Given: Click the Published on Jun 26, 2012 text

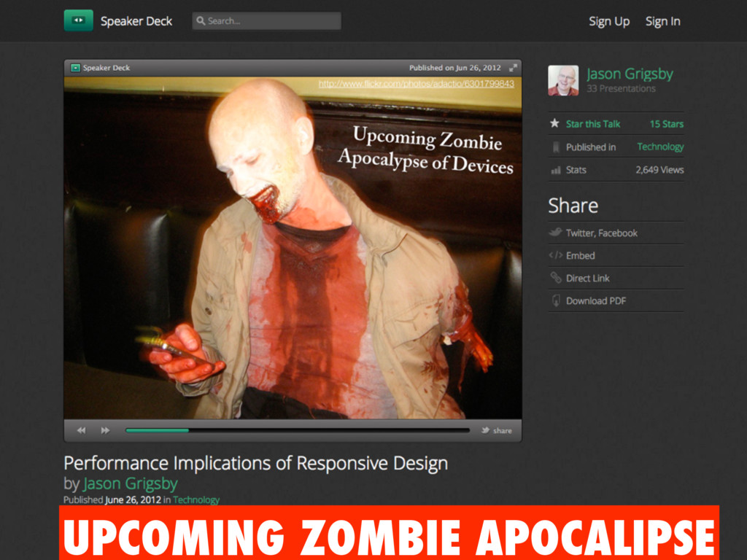Looking at the screenshot, I should coord(455,68).
